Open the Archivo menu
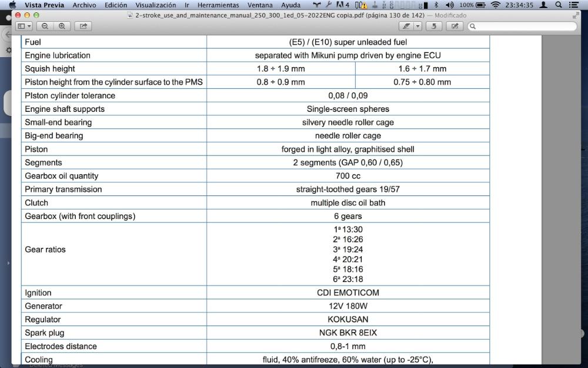This screenshot has width=588, height=368. [x=84, y=5]
